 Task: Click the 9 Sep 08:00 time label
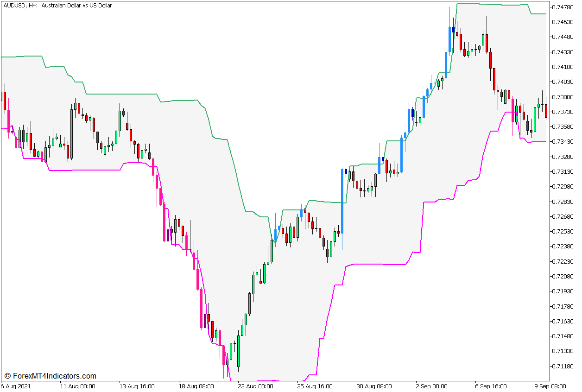click(x=550, y=386)
